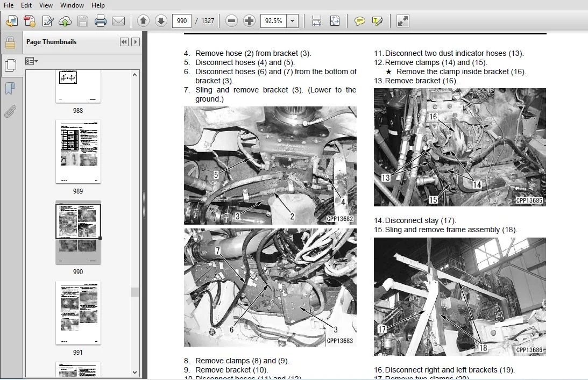Image resolution: width=588 pixels, height=380 pixels.
Task: Click the photo captioned CPP13683
Action: pyautogui.click(x=270, y=288)
